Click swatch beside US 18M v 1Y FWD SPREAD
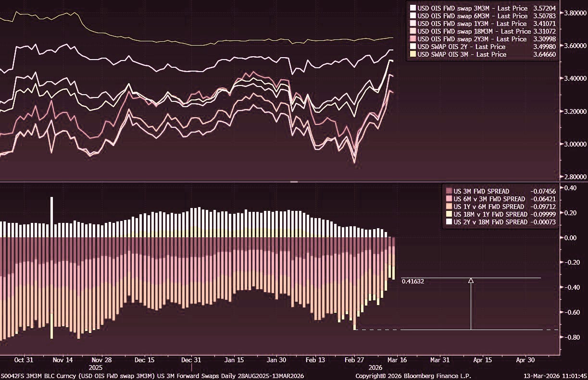588x380 pixels. pos(449,214)
